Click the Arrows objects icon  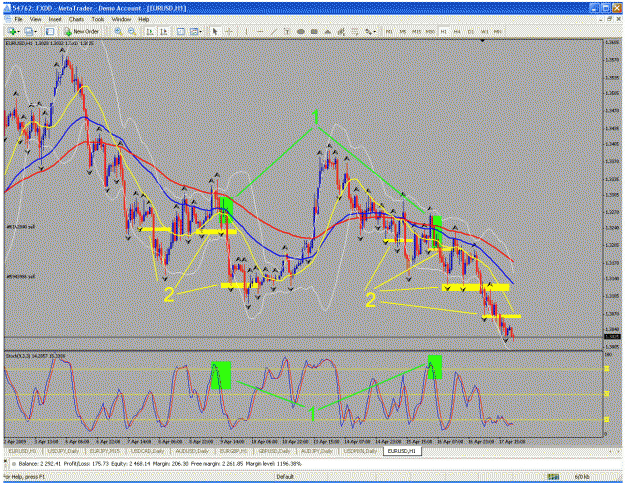click(x=368, y=31)
